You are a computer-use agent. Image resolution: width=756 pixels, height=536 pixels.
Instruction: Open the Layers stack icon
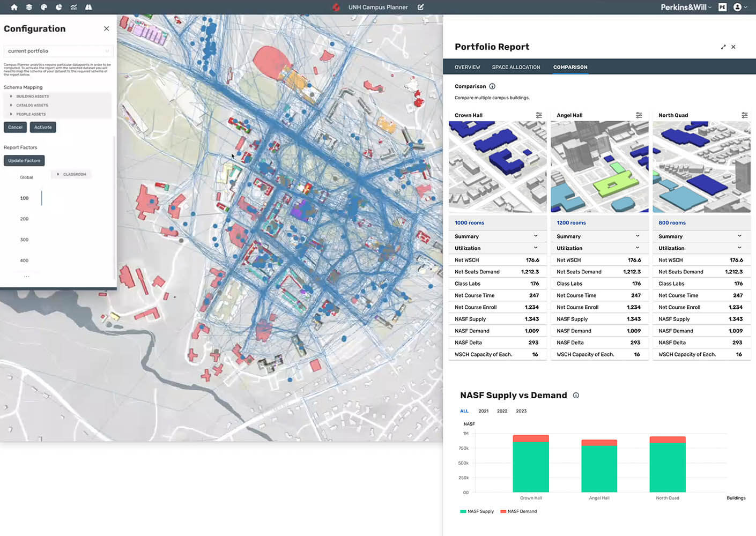click(29, 7)
